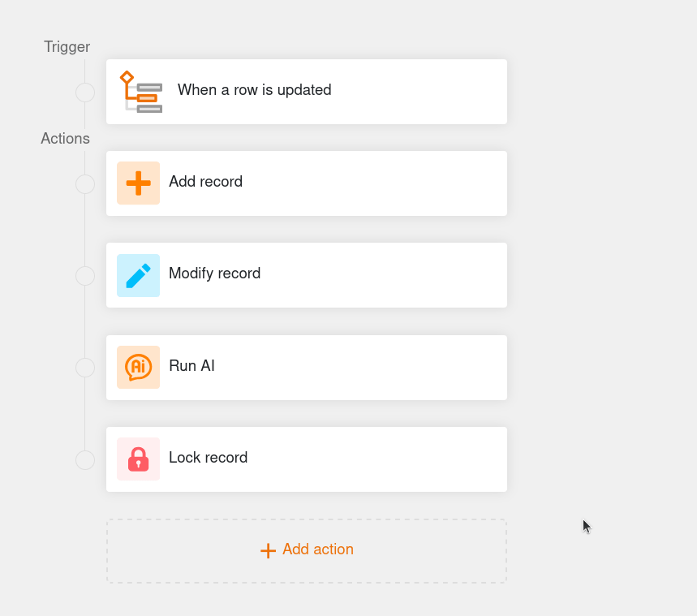The width and height of the screenshot is (697, 616).
Task: Click the plus icon beside Add action
Action: coord(268,550)
